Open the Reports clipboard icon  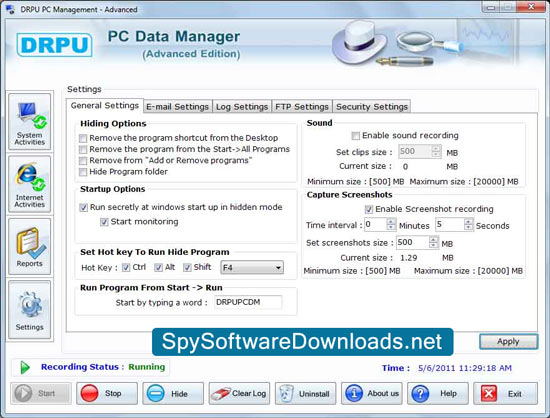point(29,247)
